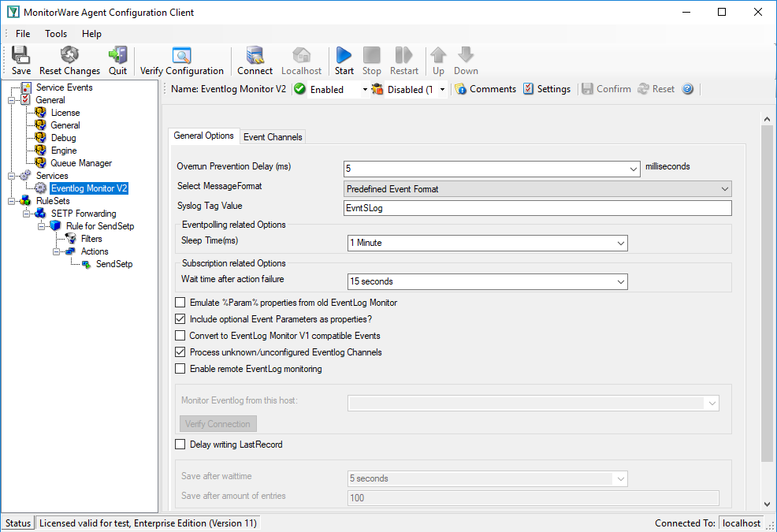Run Verify Configuration from toolbar
This screenshot has width=777, height=532.
(x=182, y=61)
